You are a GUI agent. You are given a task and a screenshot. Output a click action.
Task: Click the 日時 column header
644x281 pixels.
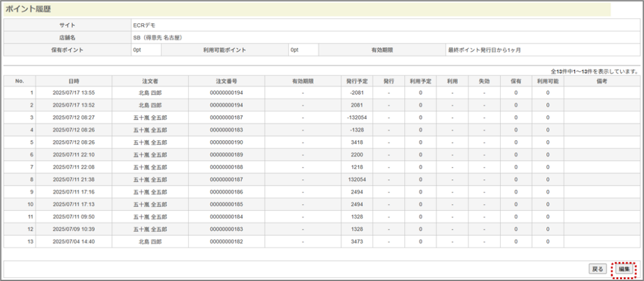pyautogui.click(x=74, y=81)
